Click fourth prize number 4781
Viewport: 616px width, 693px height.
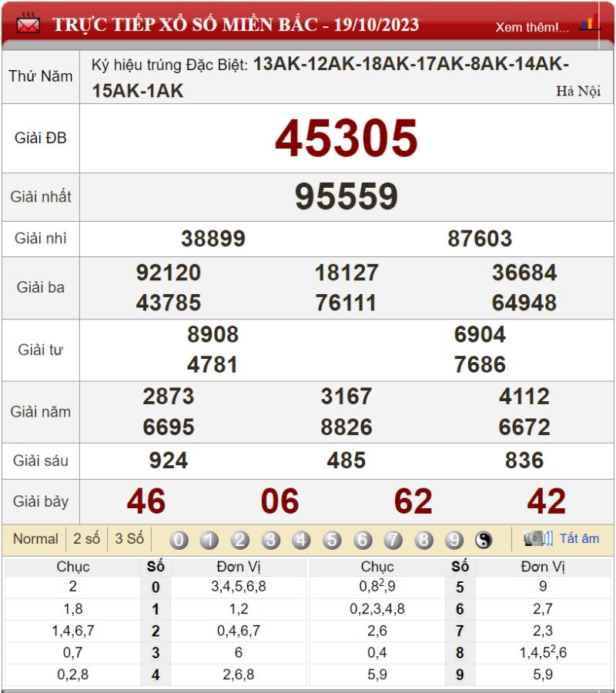click(x=213, y=365)
